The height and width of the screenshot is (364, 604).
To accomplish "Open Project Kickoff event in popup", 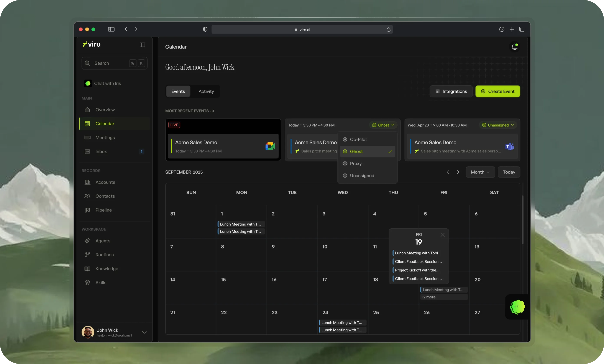I will pos(419,270).
